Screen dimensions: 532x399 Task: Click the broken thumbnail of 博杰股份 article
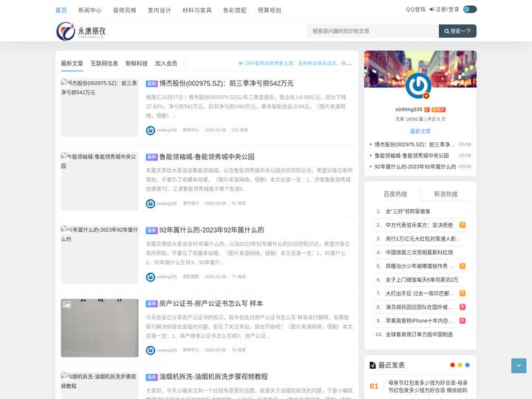tap(100, 108)
